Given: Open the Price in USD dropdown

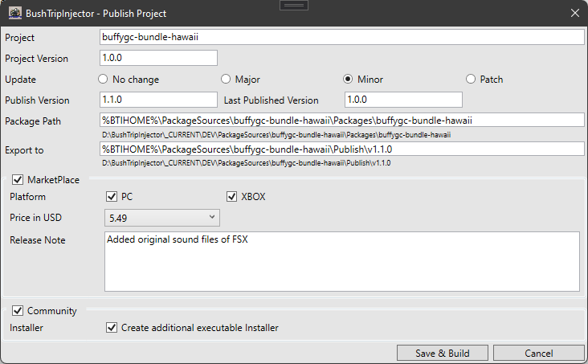Looking at the screenshot, I should pos(162,218).
